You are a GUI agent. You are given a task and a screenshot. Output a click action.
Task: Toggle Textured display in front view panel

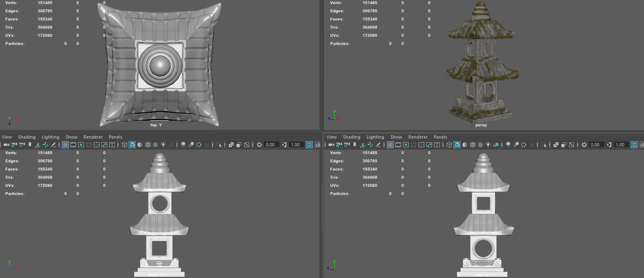[x=155, y=145]
